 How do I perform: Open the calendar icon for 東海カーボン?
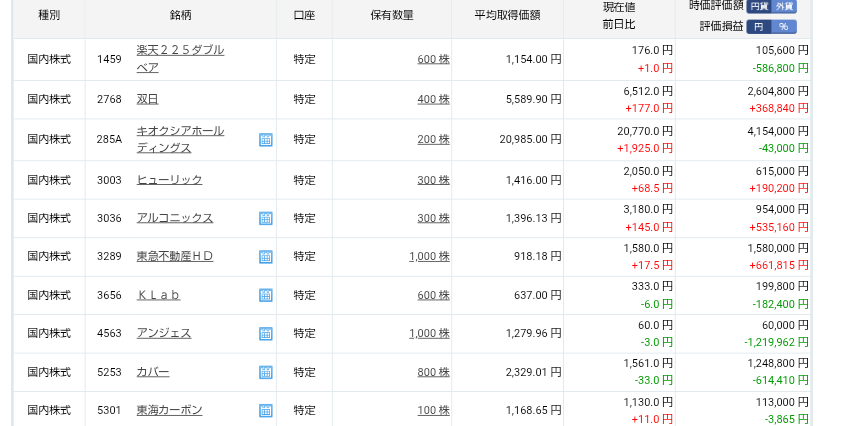point(265,411)
